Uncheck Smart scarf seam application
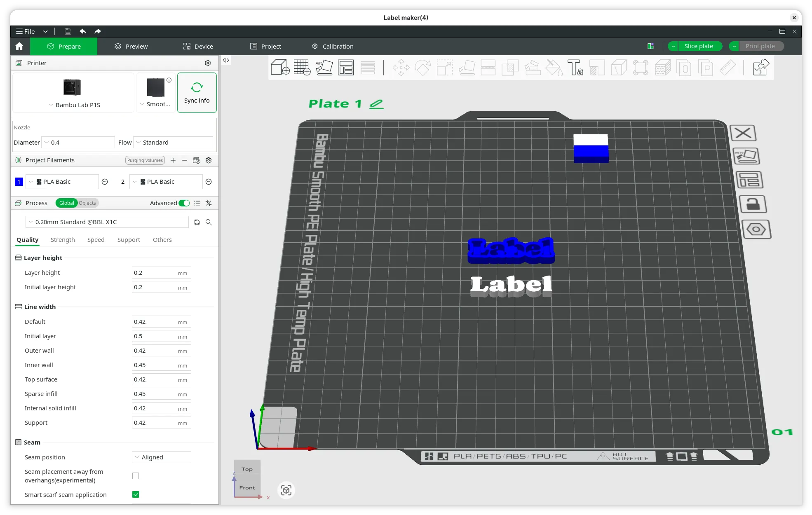This screenshot has height=515, width=812. tap(136, 494)
